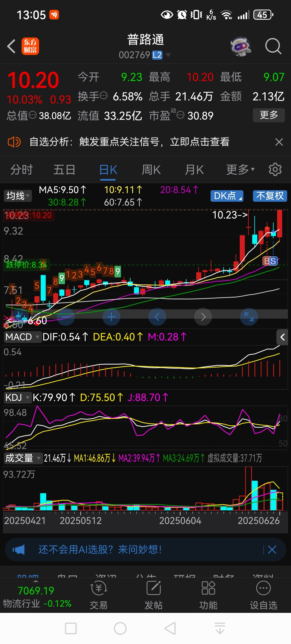Tap the 10.23 high price label
Viewport: 291px width, 644px height.
230,215
